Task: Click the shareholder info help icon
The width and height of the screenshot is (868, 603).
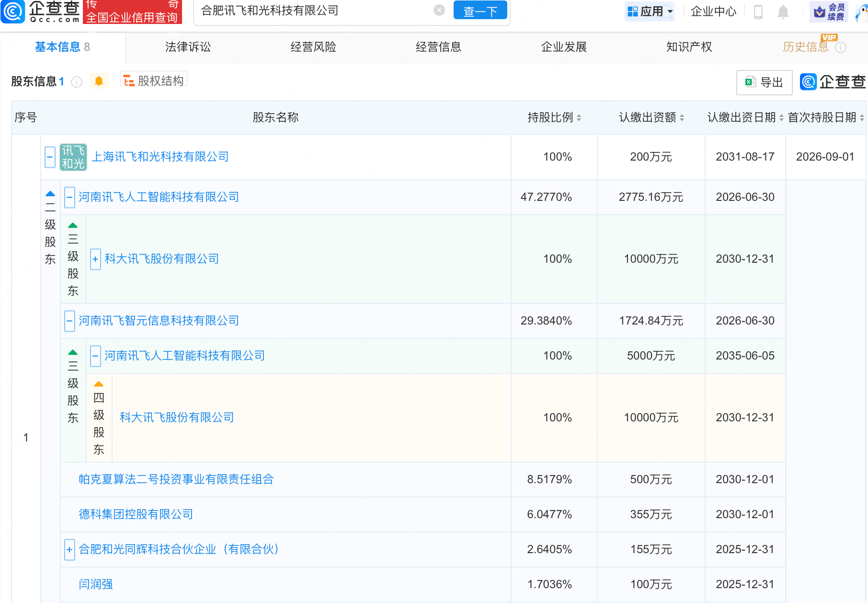Action: (77, 82)
